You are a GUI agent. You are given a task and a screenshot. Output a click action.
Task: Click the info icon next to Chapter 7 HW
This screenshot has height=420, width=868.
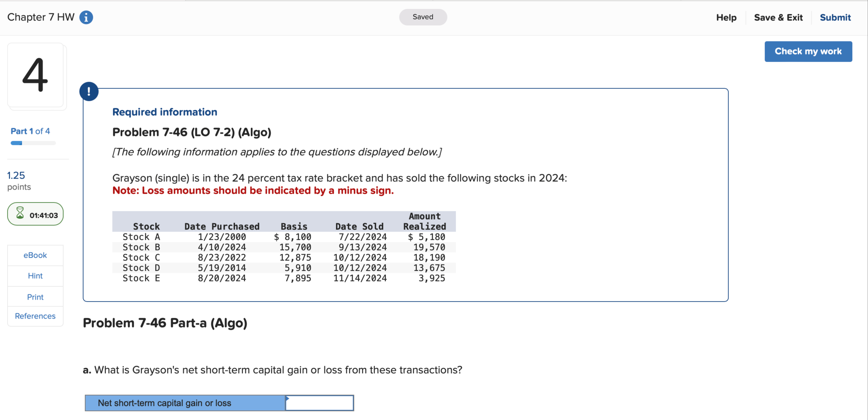tap(87, 17)
